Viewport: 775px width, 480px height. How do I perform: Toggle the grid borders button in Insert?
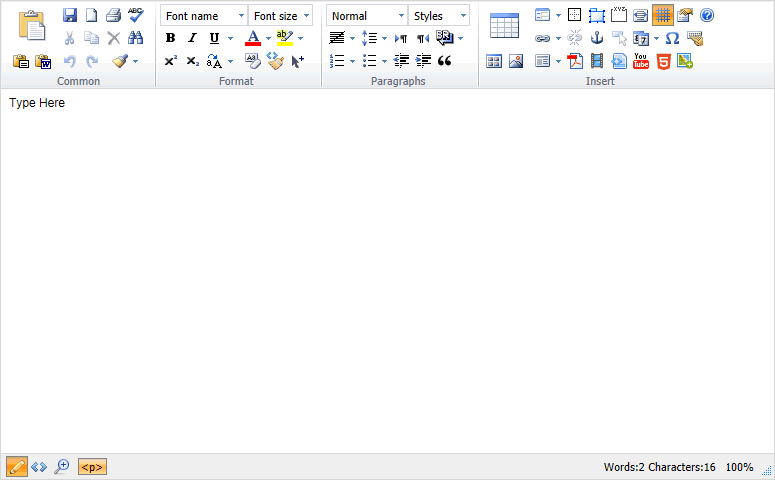pos(662,15)
